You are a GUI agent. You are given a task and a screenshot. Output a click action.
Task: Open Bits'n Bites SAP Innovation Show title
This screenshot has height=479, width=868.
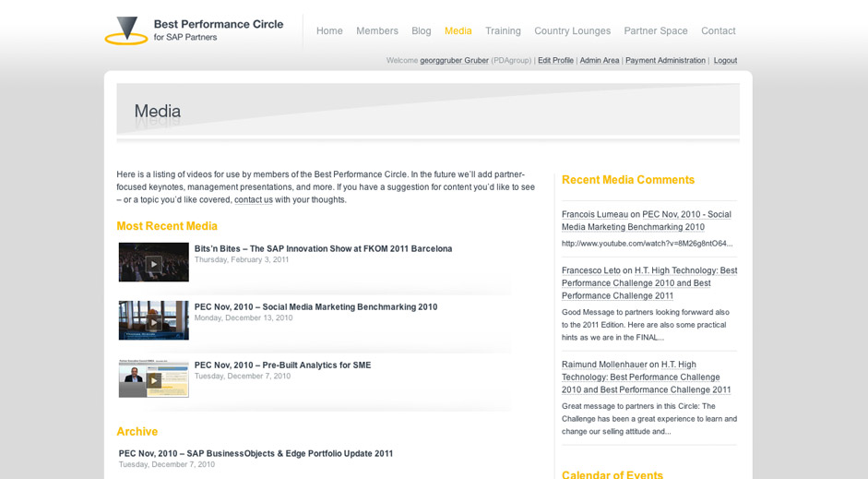tap(323, 248)
